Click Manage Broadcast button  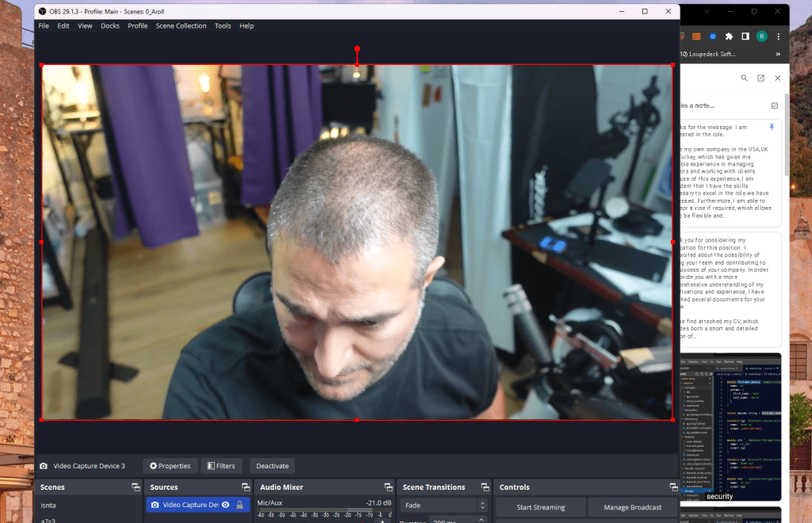tap(632, 507)
